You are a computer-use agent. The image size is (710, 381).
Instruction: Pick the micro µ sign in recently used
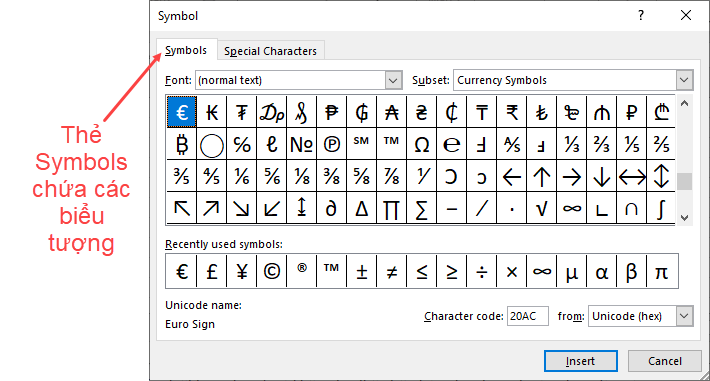[571, 271]
